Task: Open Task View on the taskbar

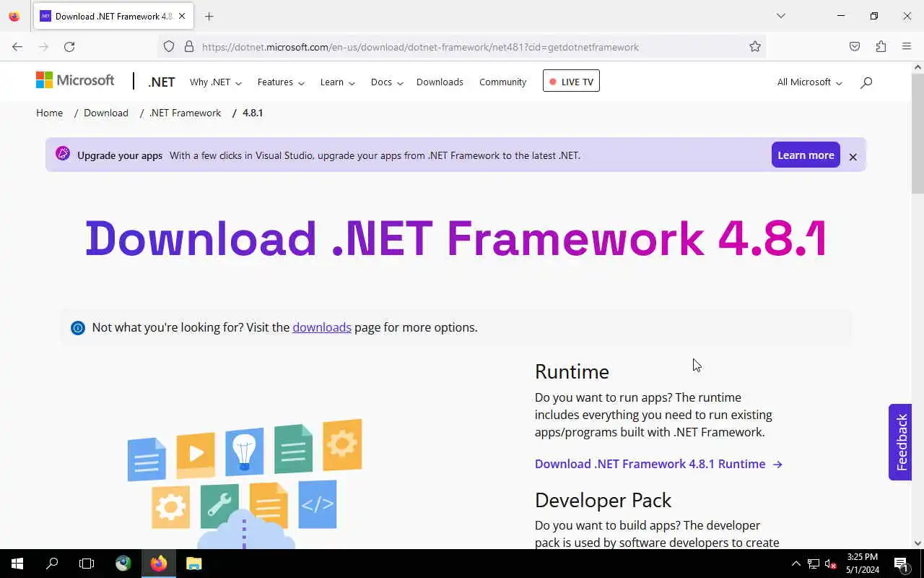Action: [87, 564]
